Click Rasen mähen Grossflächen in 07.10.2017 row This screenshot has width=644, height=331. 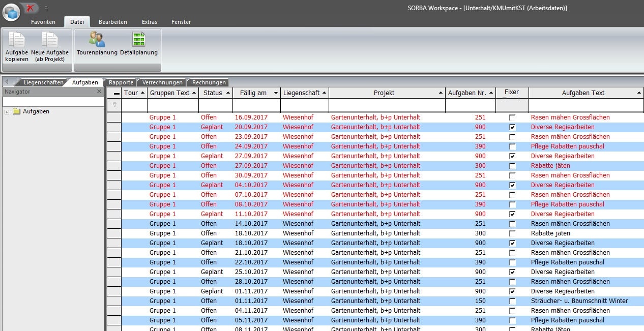[x=570, y=195]
